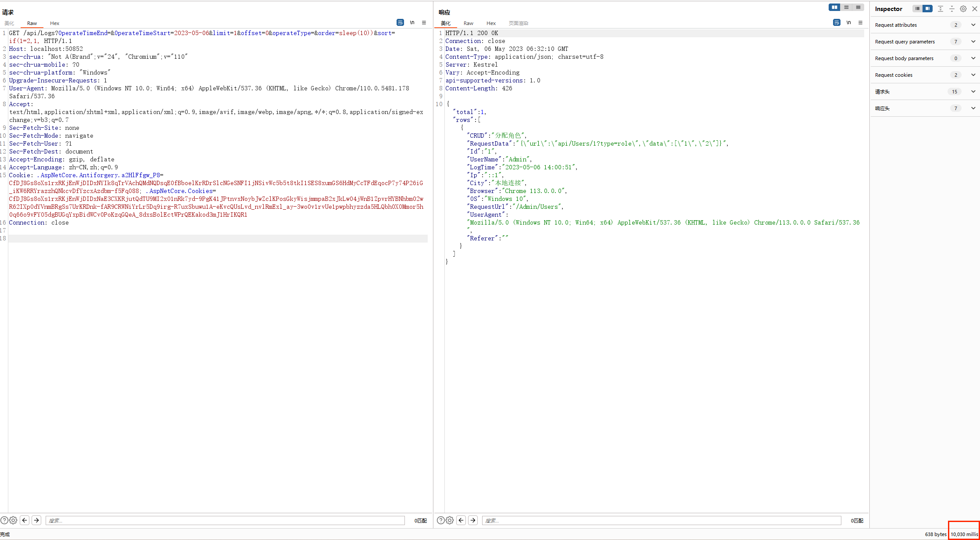This screenshot has height=540, width=980.
Task: Click the Host: localhost:50852 header line
Action: point(46,49)
